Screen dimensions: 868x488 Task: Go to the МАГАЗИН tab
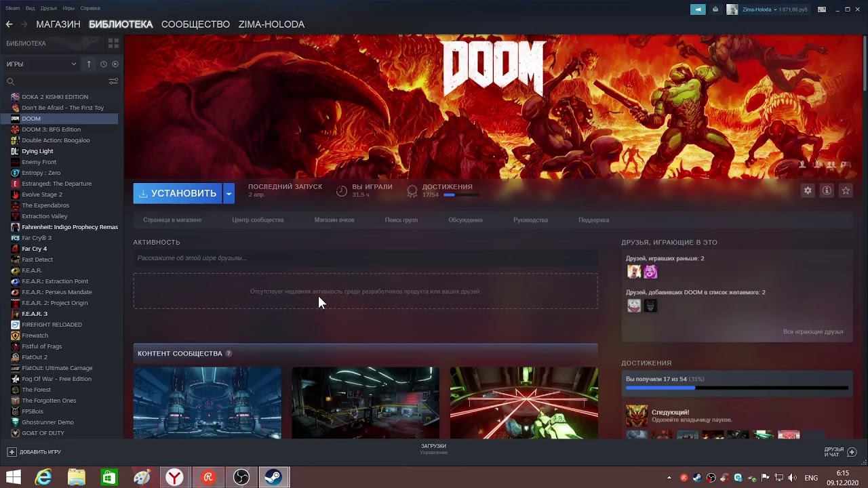click(x=58, y=24)
